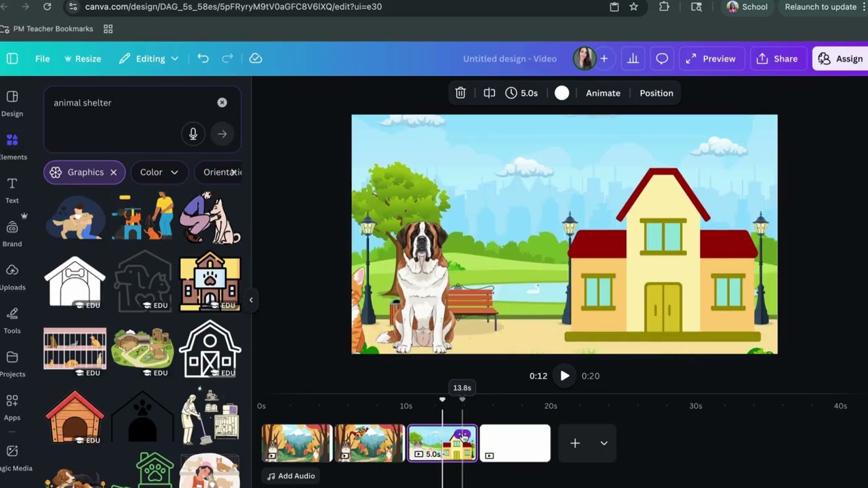The image size is (868, 488).
Task: Remove the Graphics filter chip
Action: point(113,172)
